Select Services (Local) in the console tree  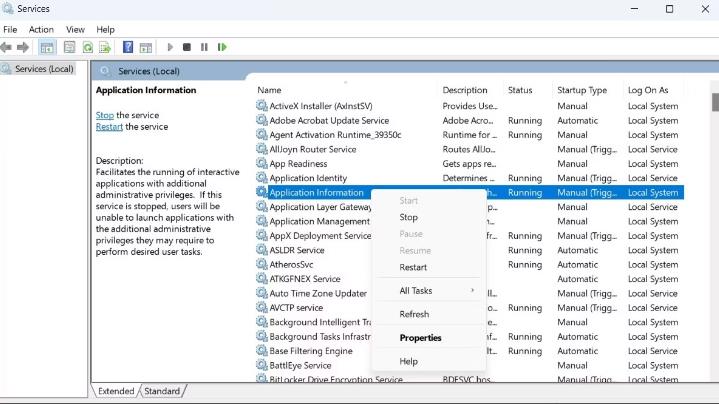pos(44,69)
